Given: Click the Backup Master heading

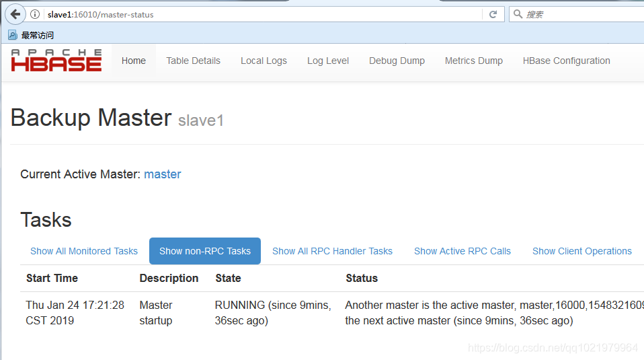Looking at the screenshot, I should (91, 118).
